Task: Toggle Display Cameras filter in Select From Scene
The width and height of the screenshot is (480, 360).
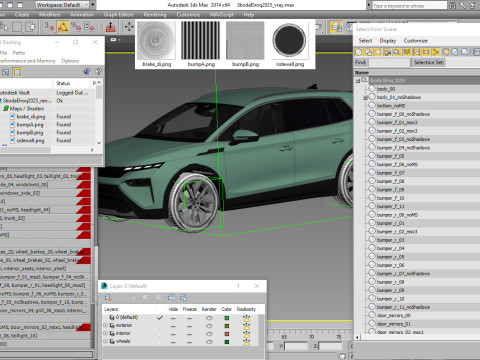Action: [x=388, y=52]
